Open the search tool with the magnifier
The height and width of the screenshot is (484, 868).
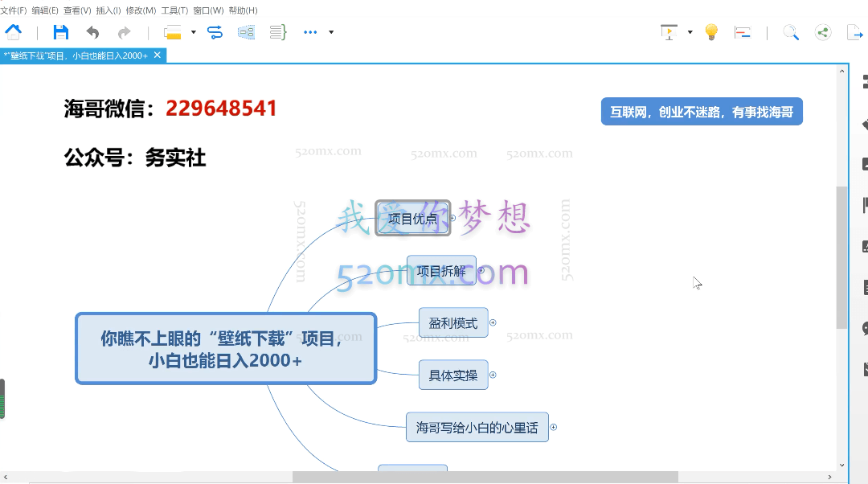pyautogui.click(x=790, y=32)
